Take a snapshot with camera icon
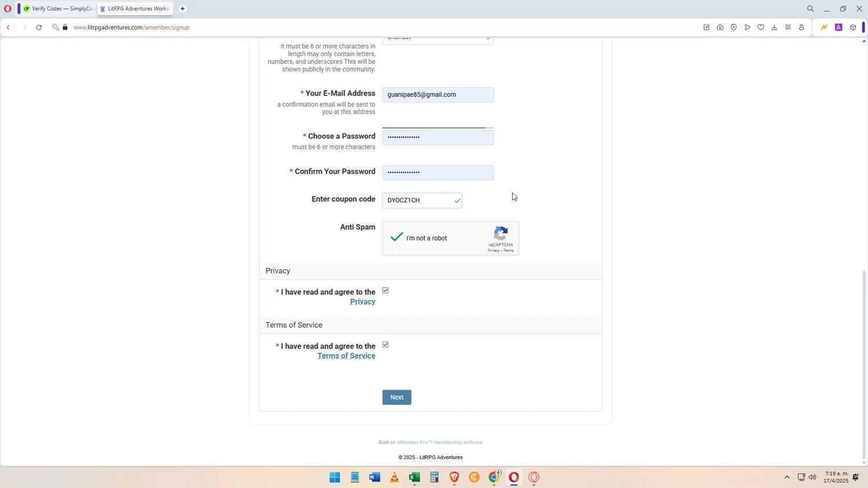 click(x=720, y=27)
